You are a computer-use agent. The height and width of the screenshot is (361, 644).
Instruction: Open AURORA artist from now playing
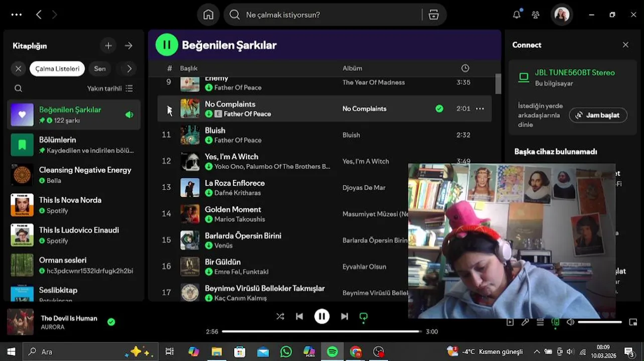pos(53,327)
